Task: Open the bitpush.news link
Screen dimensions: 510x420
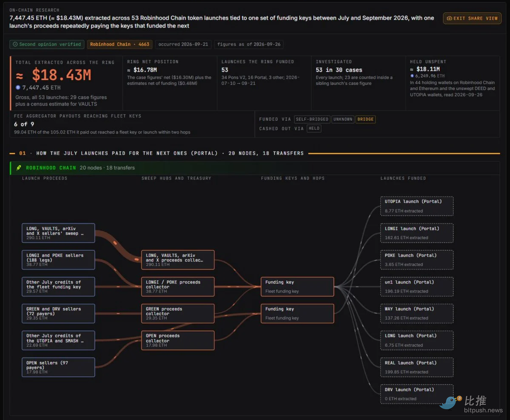Action: (483, 410)
